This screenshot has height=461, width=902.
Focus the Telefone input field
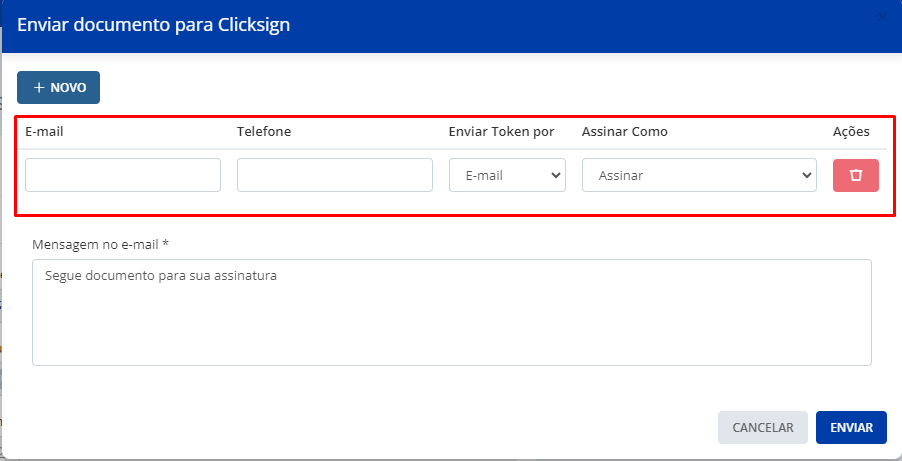pos(334,175)
